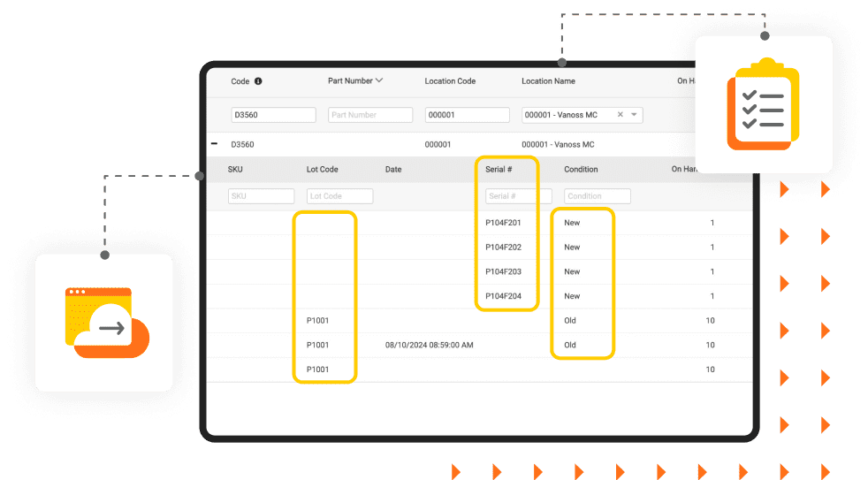Click the Part Number header chevron
868x480 pixels.
379,80
